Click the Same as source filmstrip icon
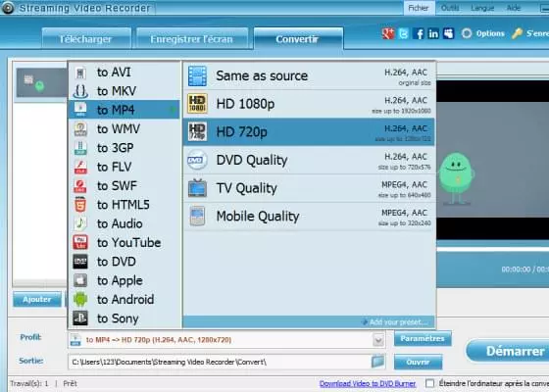Screen dimensions: 549x392 pos(197,76)
